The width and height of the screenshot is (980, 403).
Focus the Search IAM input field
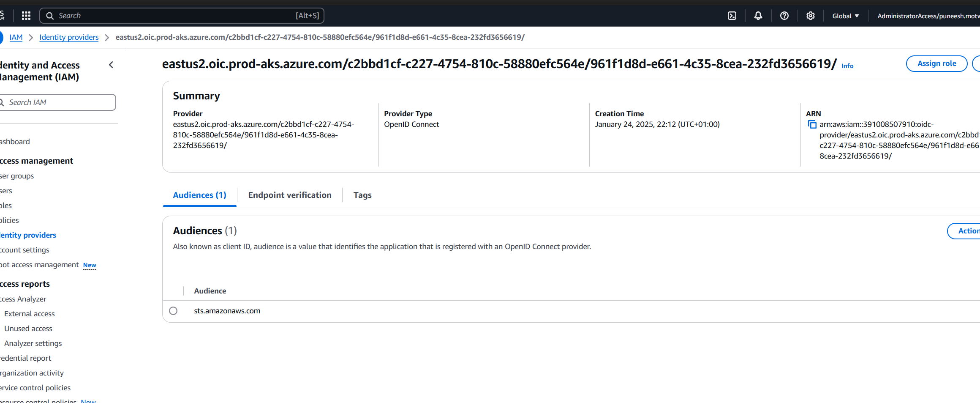coord(59,102)
